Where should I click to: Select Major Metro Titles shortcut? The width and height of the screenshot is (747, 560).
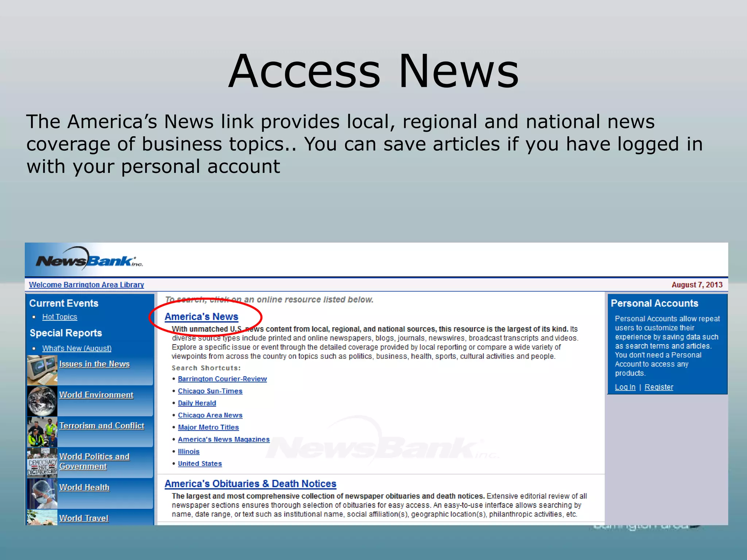(x=208, y=427)
